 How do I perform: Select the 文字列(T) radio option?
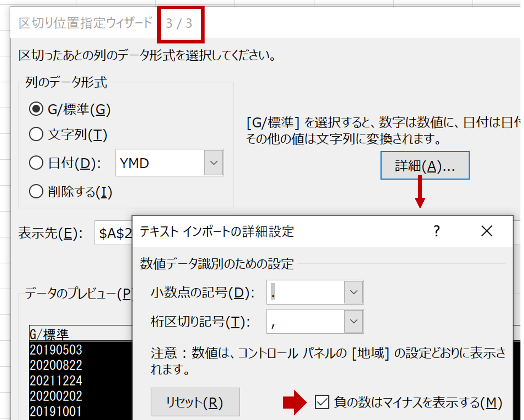point(36,134)
